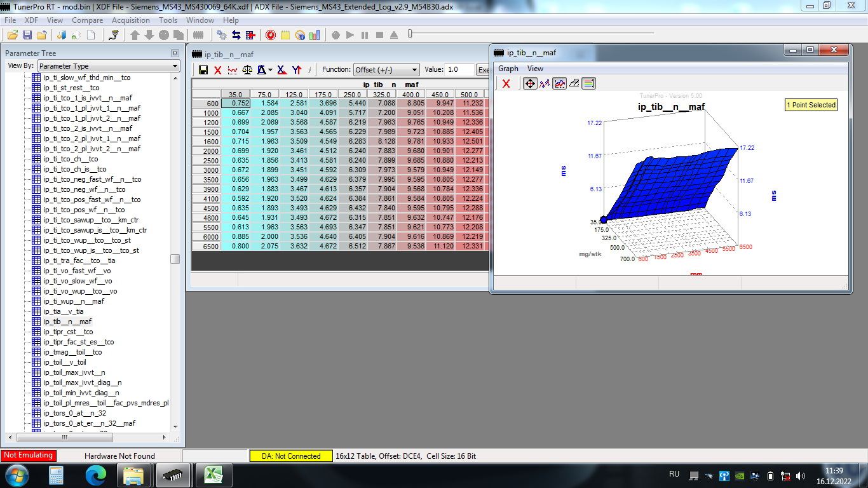Open the View By Parameter Type dropdown
This screenshot has height=488, width=868.
(x=109, y=66)
